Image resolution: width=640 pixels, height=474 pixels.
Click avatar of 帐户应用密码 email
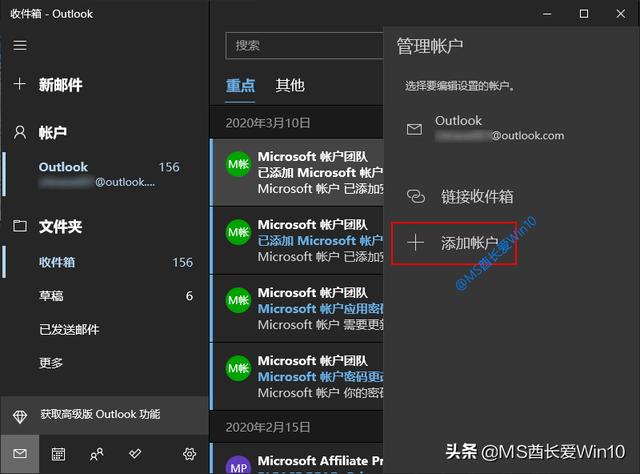tap(238, 300)
